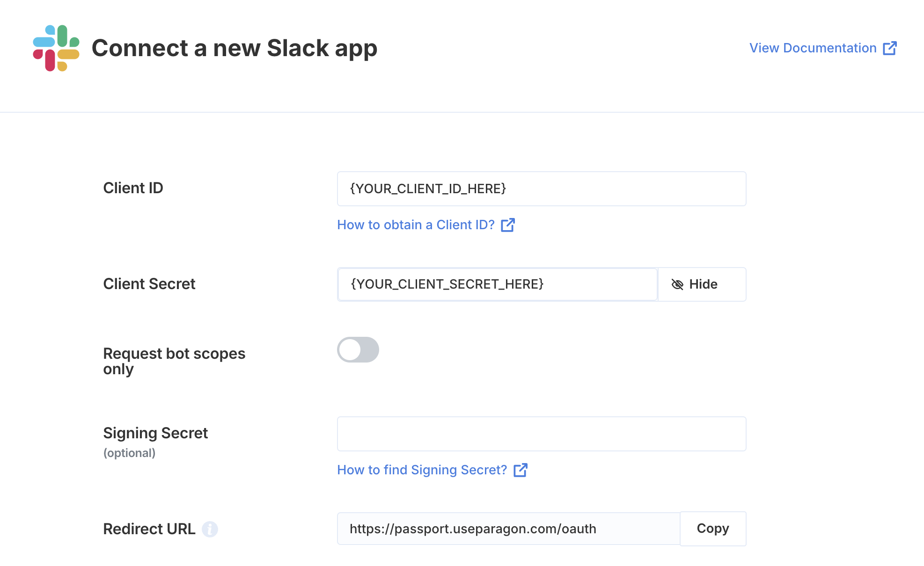Image resolution: width=924 pixels, height=566 pixels.
Task: Click the empty Signing Secret field
Action: pyautogui.click(x=542, y=434)
